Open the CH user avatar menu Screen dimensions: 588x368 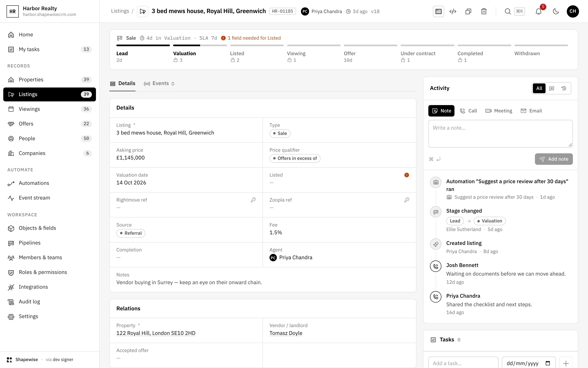pos(573,11)
